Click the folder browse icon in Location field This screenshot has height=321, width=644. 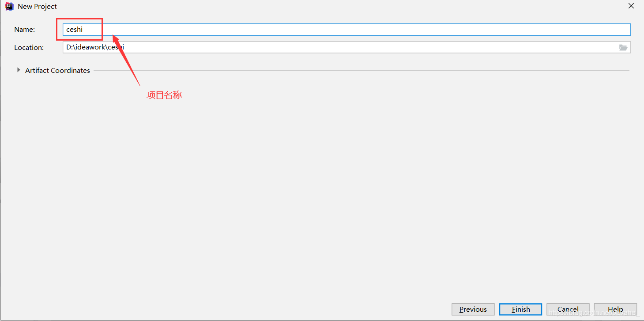(623, 47)
